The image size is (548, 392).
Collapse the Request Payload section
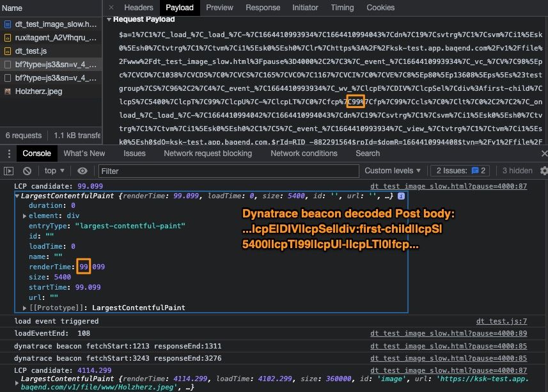point(109,19)
